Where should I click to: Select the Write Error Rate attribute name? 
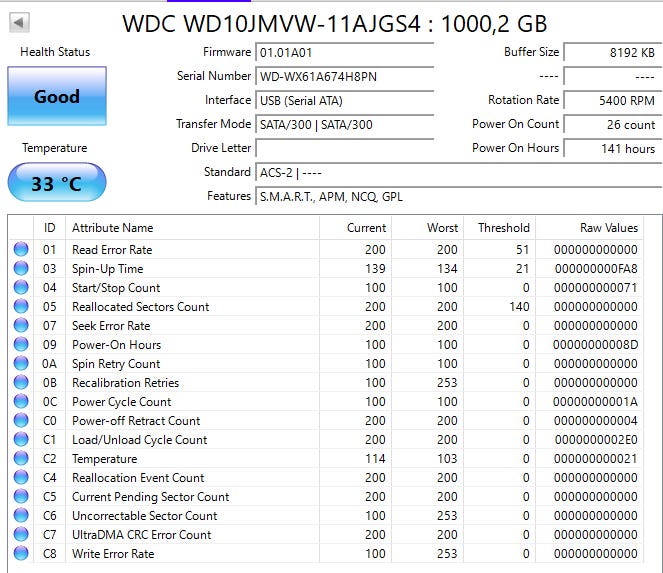pyautogui.click(x=113, y=554)
